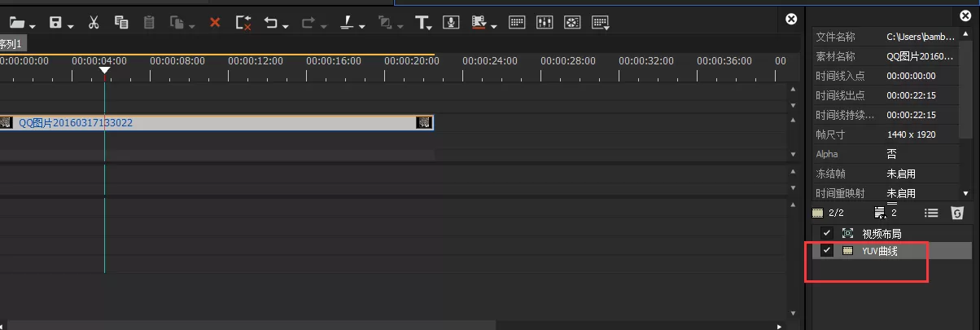Click the timeline playhead marker
The width and height of the screenshot is (980, 330).
pos(104,72)
